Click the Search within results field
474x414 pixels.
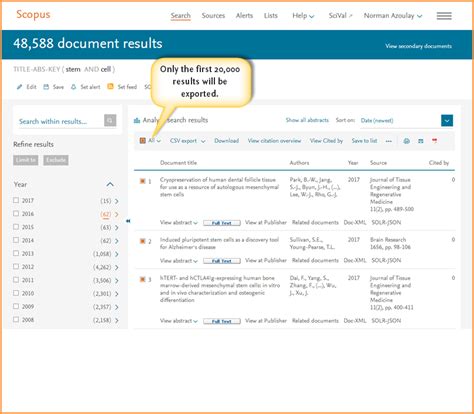61,121
